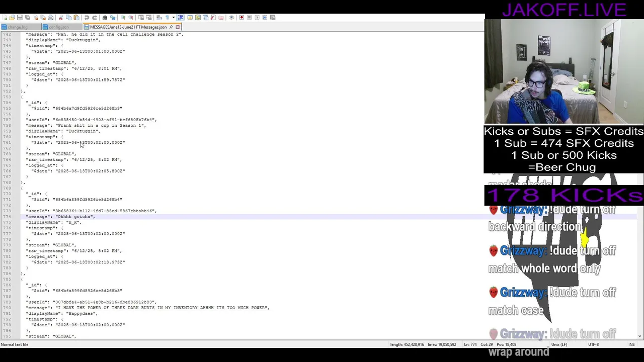Toggle file monitoring eye icon
This screenshot has height=362, width=644.
[231, 17]
